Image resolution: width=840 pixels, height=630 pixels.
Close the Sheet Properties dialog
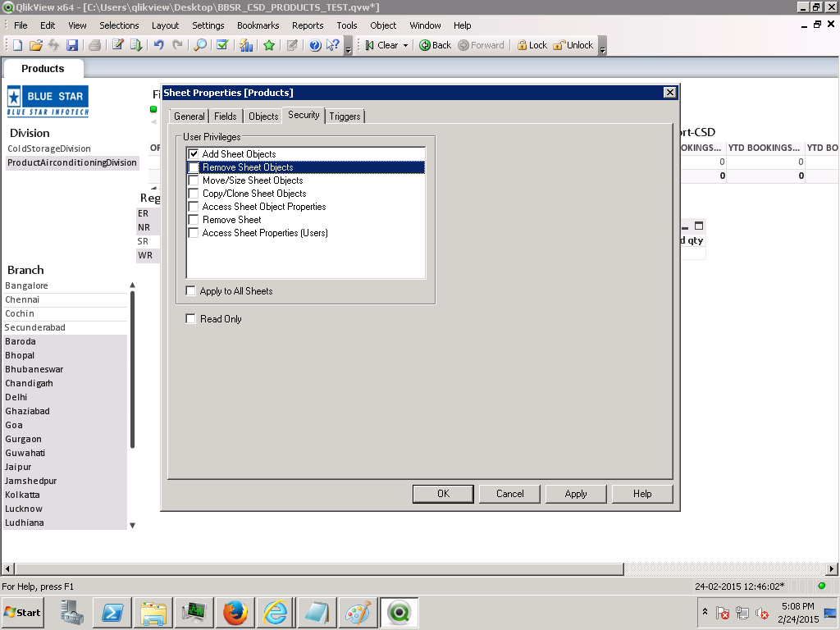click(x=669, y=92)
